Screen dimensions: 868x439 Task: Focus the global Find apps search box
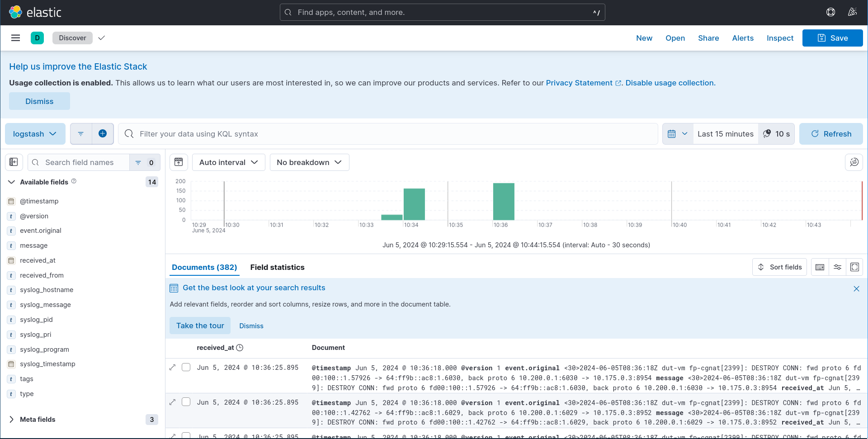click(x=442, y=12)
